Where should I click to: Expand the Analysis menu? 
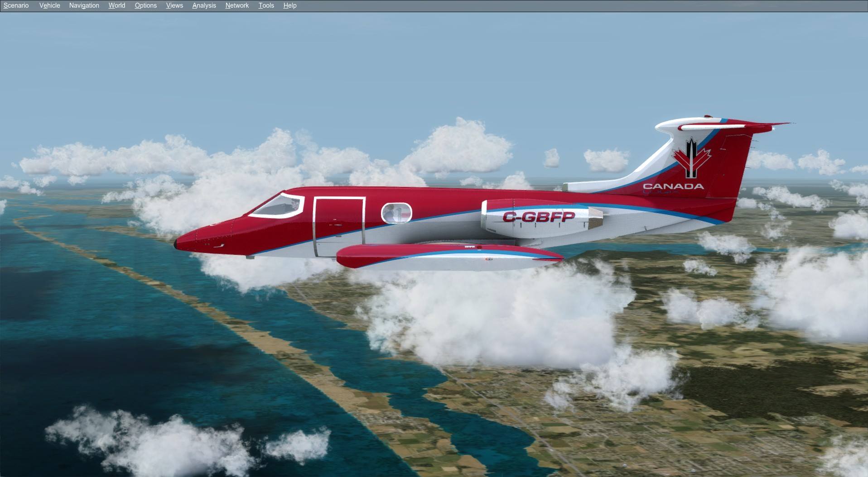[x=204, y=5]
